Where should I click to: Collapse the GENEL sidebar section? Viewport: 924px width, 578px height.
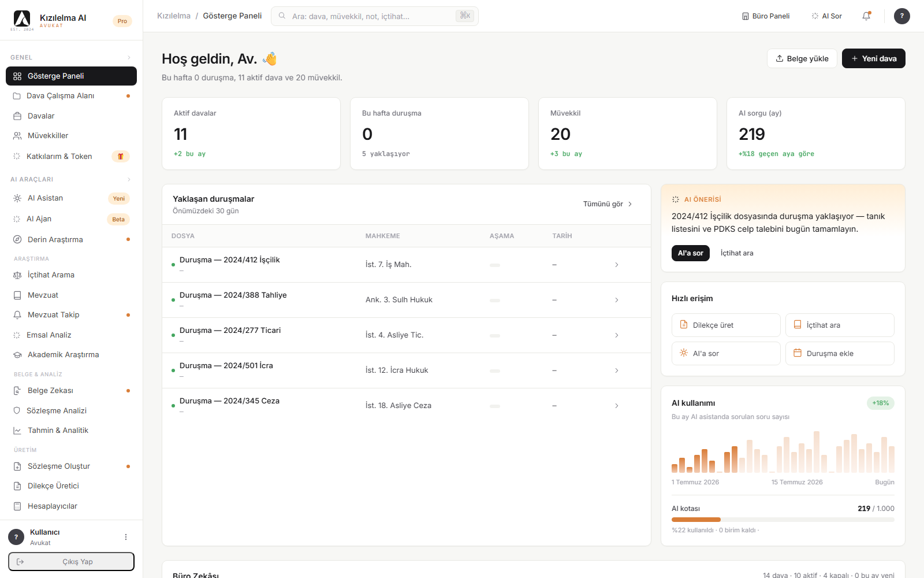pos(129,57)
